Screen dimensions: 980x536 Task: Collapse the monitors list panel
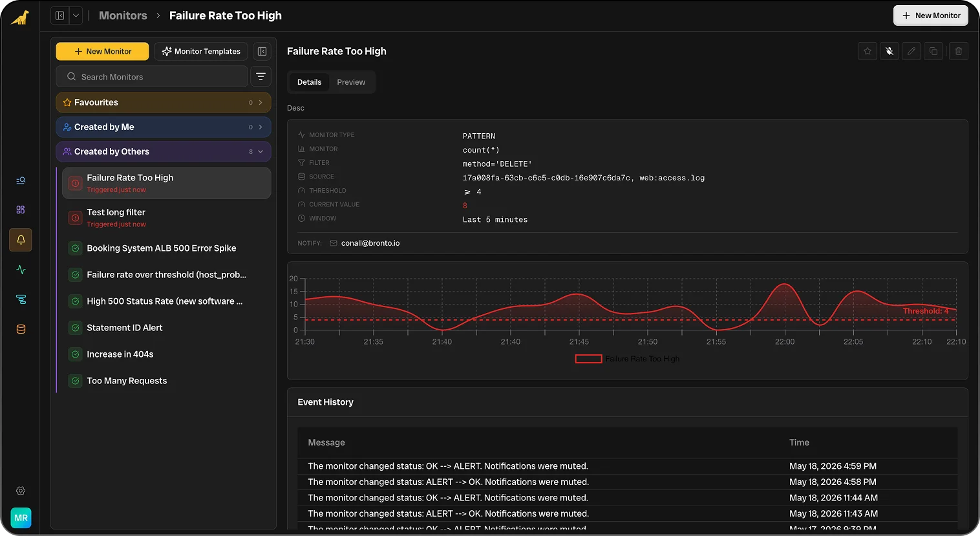[x=262, y=52]
